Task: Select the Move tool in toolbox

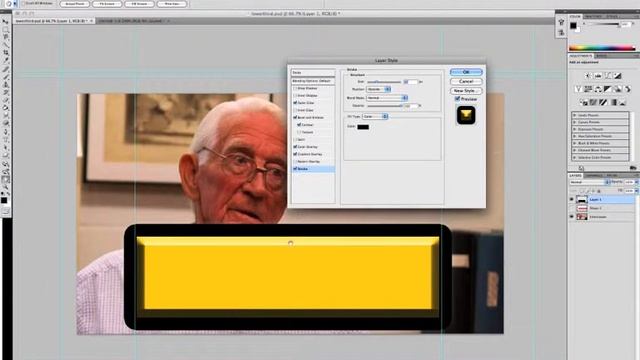Action: tap(6, 21)
